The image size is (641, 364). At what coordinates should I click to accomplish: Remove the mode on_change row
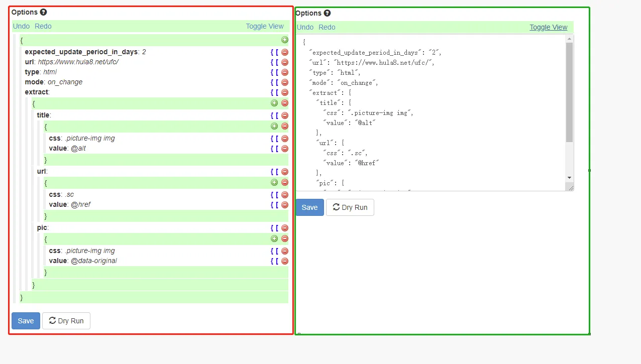point(285,82)
